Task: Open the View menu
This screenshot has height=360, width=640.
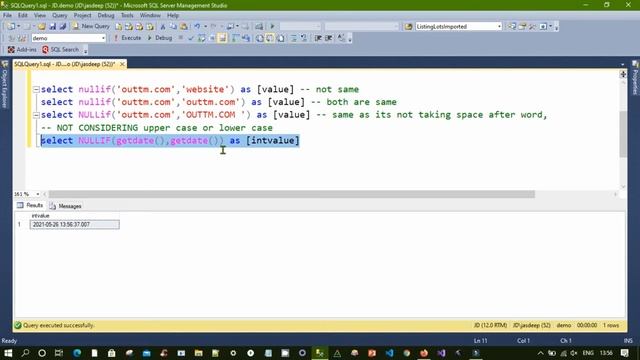Action: click(40, 16)
